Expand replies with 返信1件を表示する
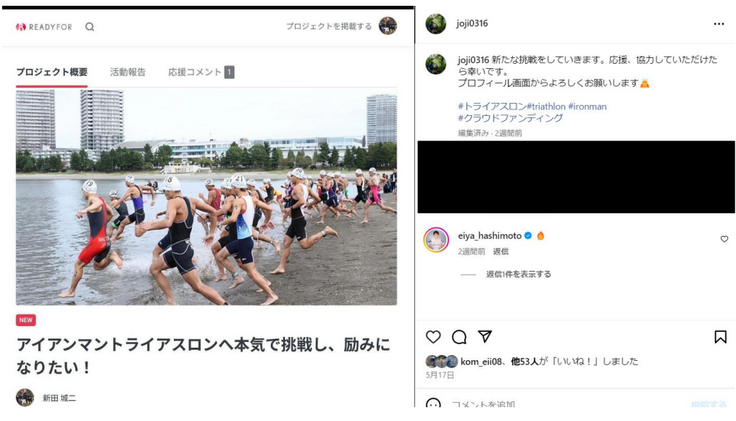 (x=518, y=274)
